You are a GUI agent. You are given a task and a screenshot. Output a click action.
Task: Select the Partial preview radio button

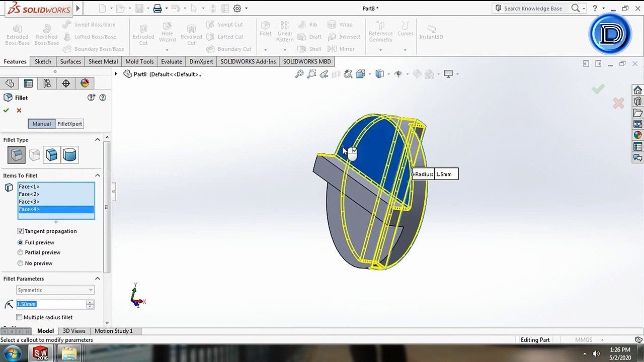(x=21, y=252)
